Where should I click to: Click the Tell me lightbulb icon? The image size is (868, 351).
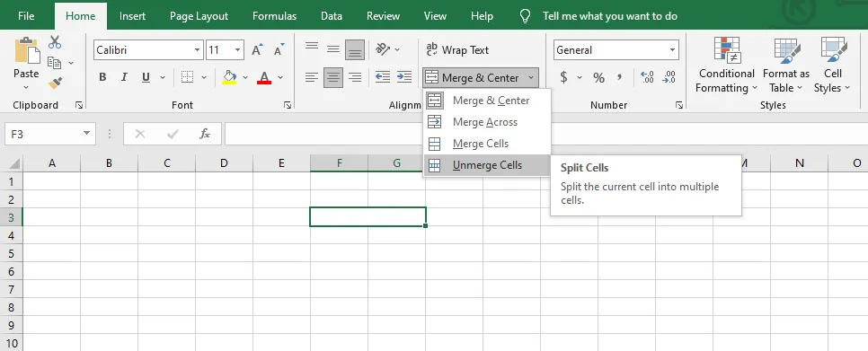click(x=526, y=16)
